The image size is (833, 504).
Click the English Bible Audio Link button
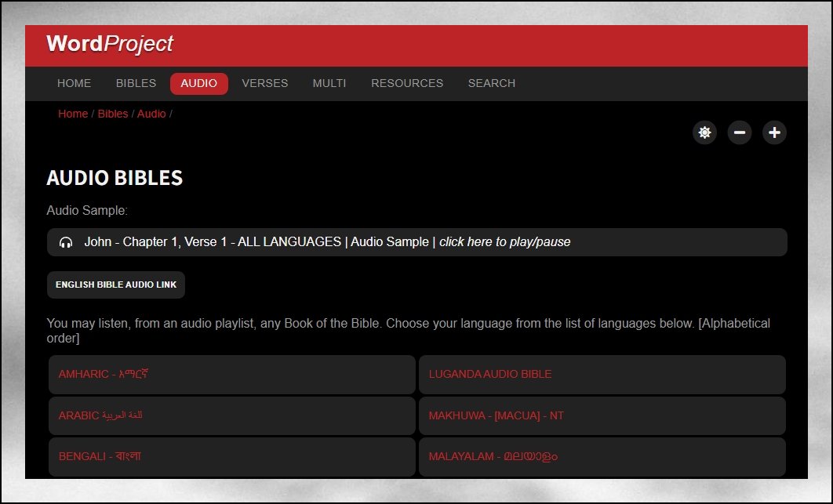116,285
